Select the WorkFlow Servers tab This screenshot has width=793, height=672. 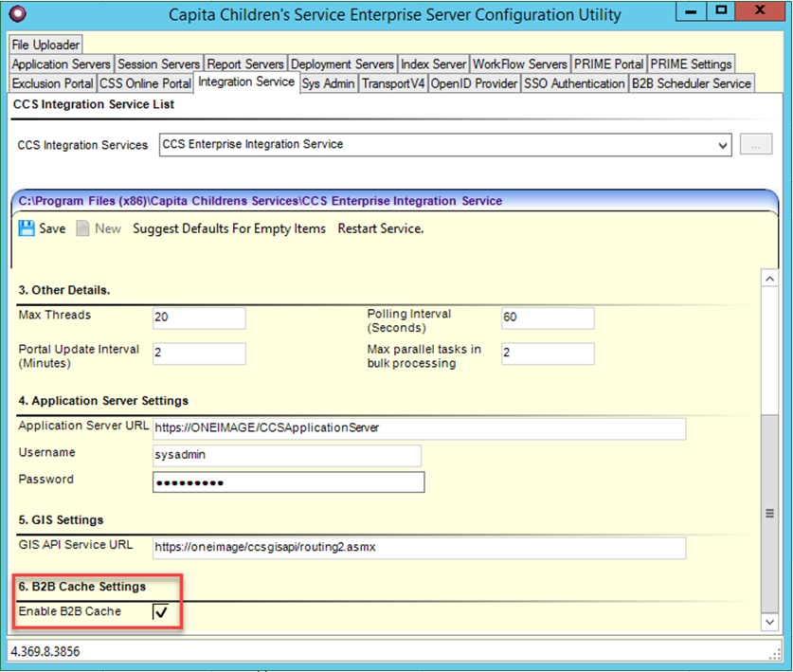coord(520,64)
